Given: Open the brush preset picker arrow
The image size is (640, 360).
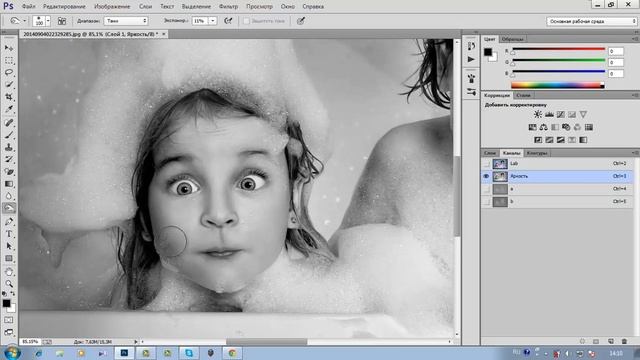Looking at the screenshot, I should pos(48,21).
